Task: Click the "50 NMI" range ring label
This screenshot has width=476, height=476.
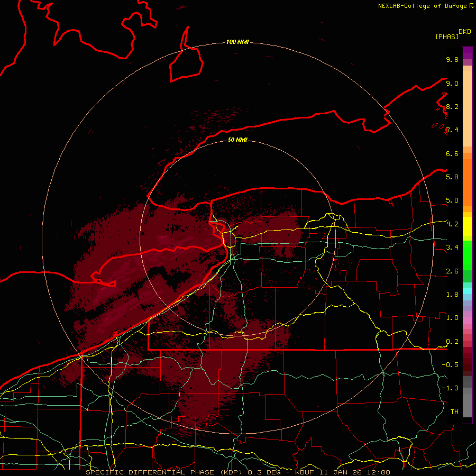Action: coord(237,140)
